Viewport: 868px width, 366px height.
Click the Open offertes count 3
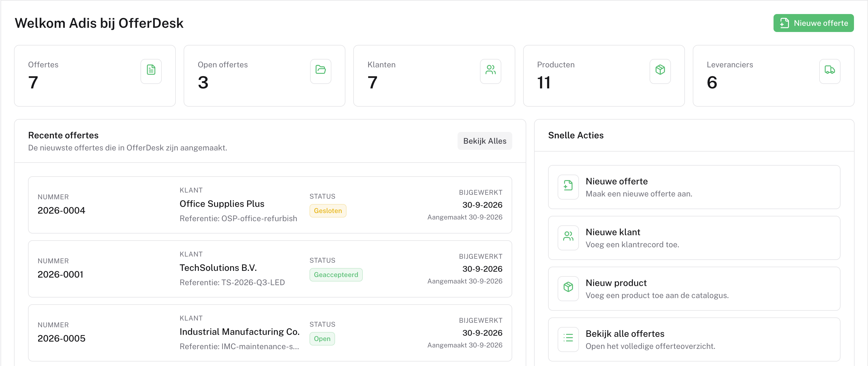[x=203, y=83]
